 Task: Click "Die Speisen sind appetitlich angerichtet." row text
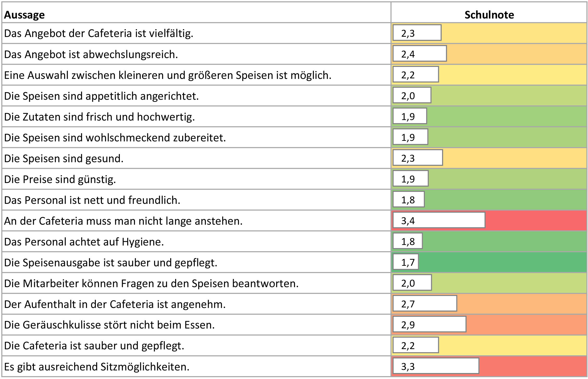tap(101, 96)
